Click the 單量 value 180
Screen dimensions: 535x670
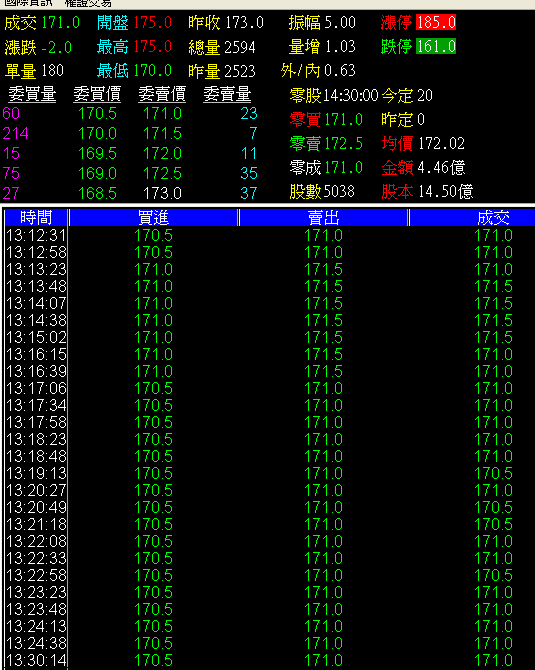coord(53,70)
